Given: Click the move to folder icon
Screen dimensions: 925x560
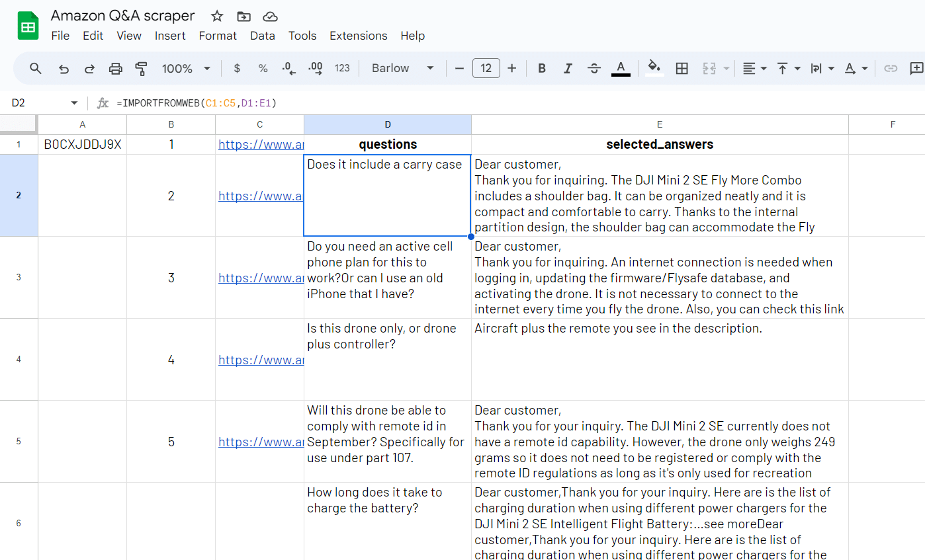Looking at the screenshot, I should [x=243, y=17].
